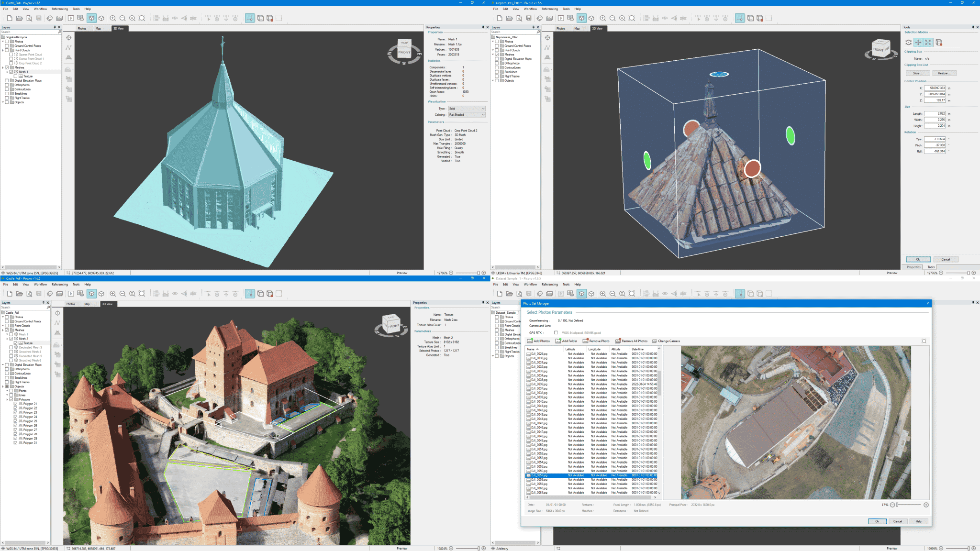980x551 pixels.
Task: Enable GPS RTK checkbox in Photo Set Manager
Action: pos(556,332)
